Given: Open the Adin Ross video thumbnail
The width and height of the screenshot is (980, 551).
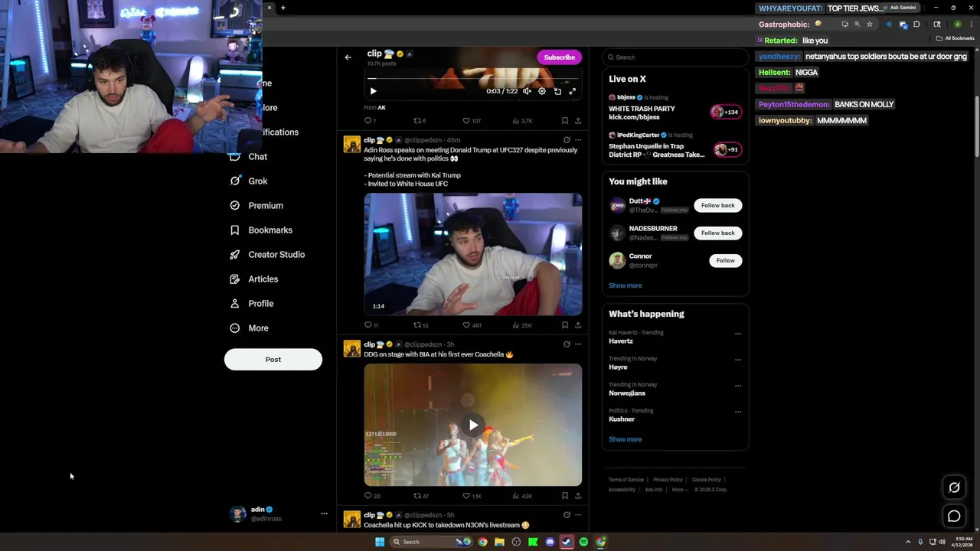Looking at the screenshot, I should (x=473, y=254).
